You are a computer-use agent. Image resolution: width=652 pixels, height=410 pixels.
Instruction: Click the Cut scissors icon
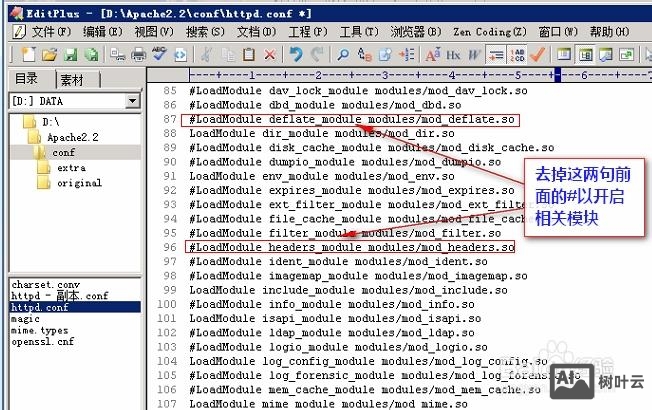coord(207,54)
